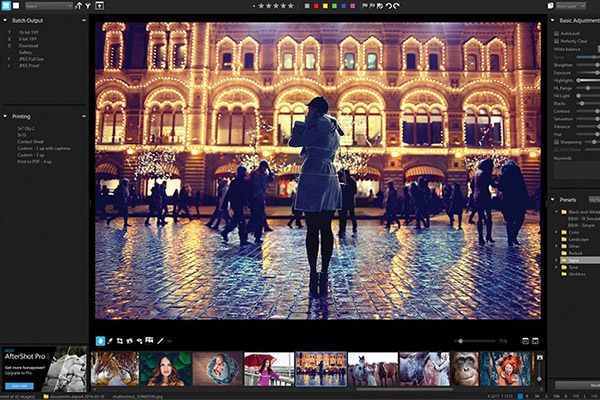The image size is (600, 400).
Task: Adjust the zoom level slider
Action: click(x=474, y=341)
